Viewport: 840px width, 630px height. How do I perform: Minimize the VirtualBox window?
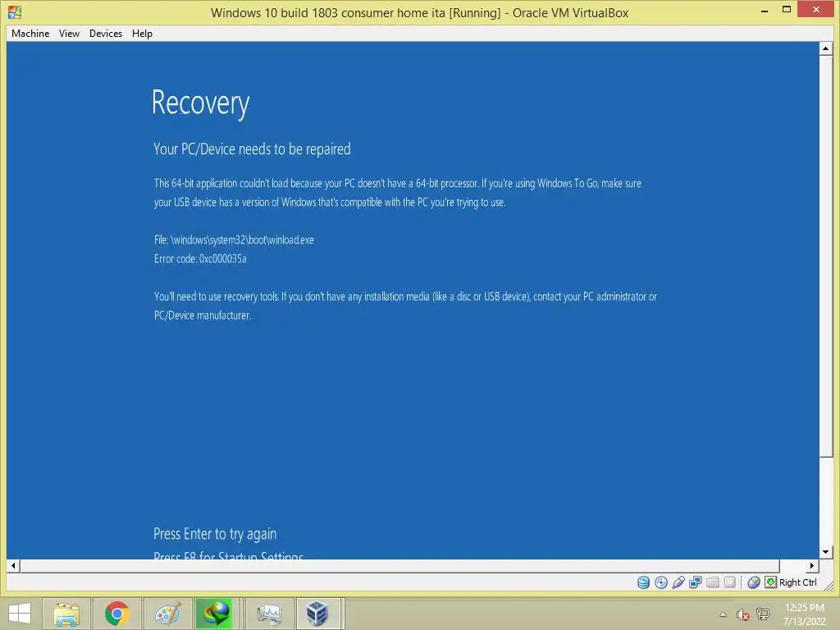(x=765, y=10)
